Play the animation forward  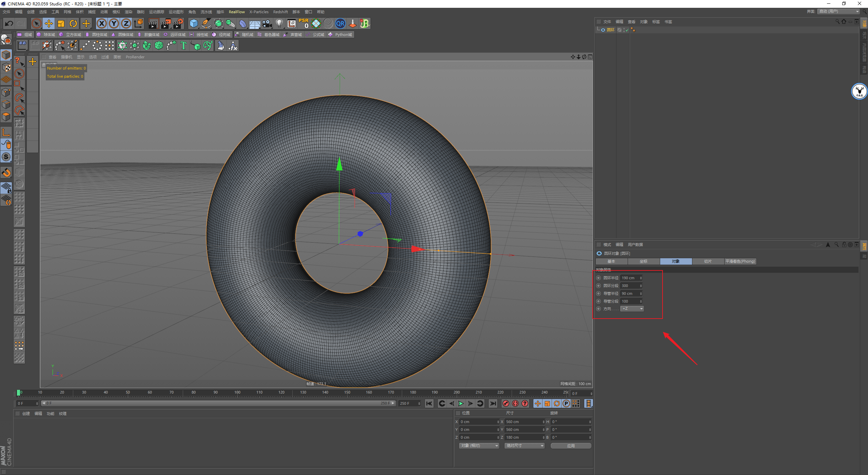461,403
